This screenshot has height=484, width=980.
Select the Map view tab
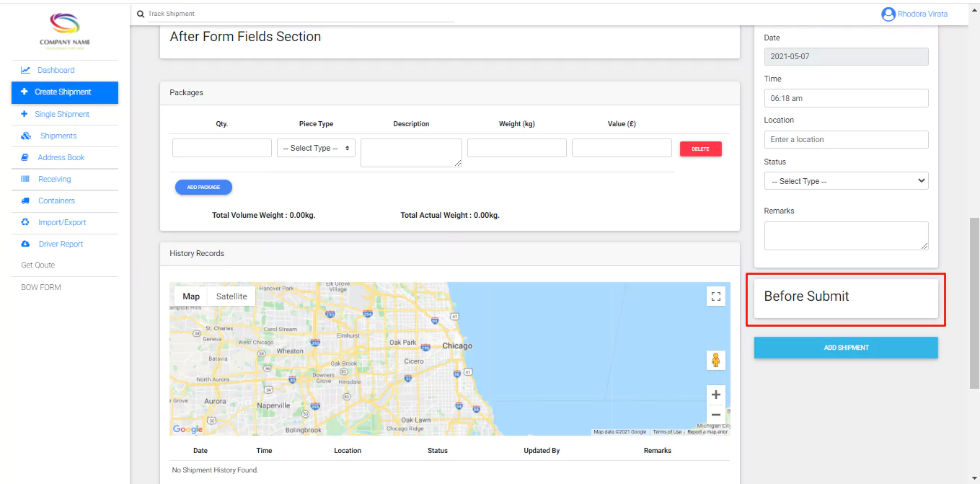(x=191, y=296)
